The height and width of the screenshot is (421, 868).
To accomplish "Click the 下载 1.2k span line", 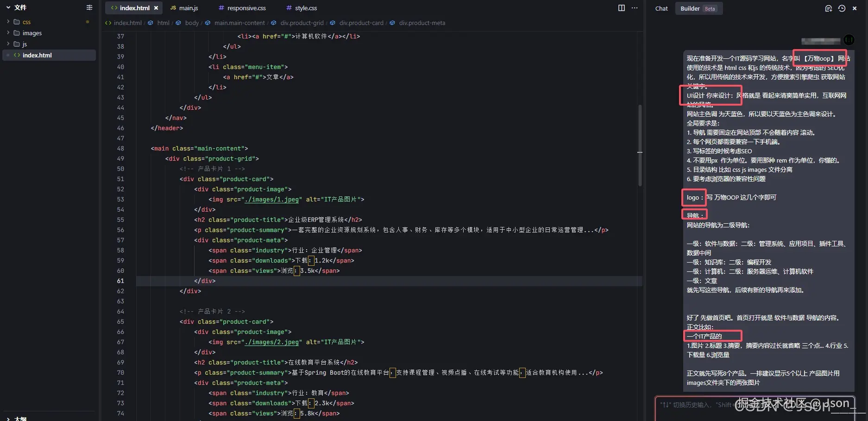I will pyautogui.click(x=281, y=260).
